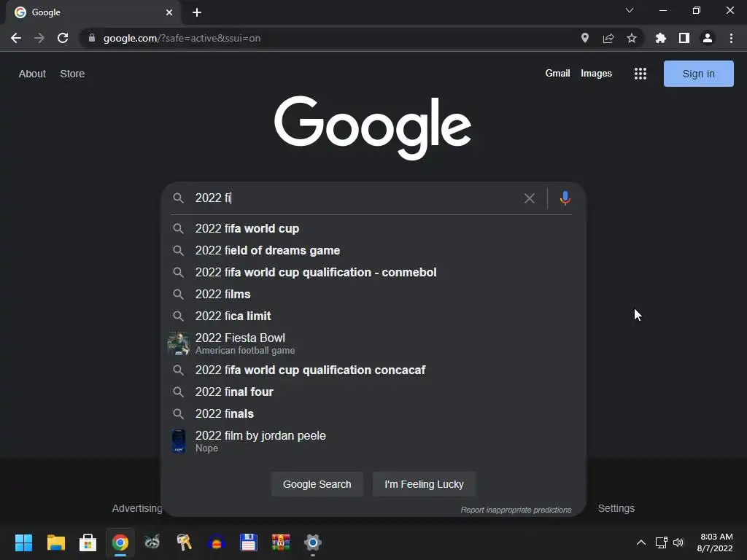
Task: Click the Nope movie poster thumbnail
Action: point(179,441)
